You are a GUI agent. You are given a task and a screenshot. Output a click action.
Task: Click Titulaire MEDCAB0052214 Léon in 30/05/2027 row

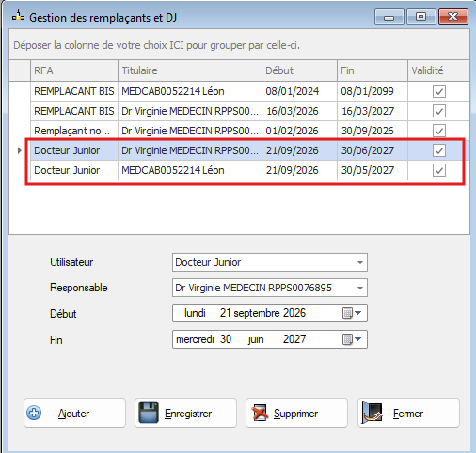(x=190, y=170)
